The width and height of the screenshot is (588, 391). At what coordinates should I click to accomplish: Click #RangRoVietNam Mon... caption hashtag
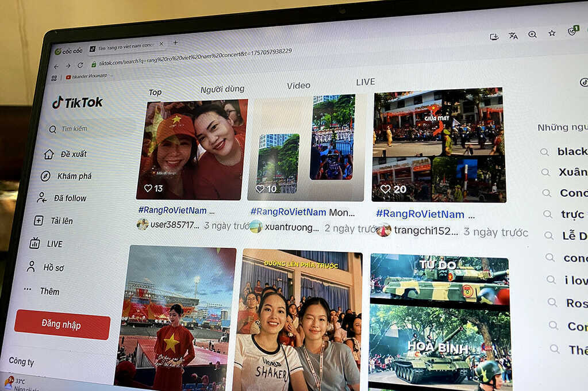[288, 212]
